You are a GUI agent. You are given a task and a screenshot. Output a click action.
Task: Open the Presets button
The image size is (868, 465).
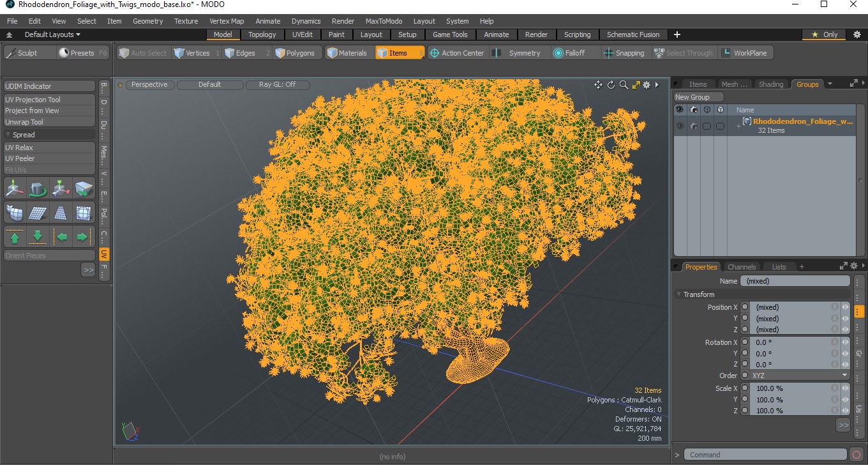coord(82,53)
